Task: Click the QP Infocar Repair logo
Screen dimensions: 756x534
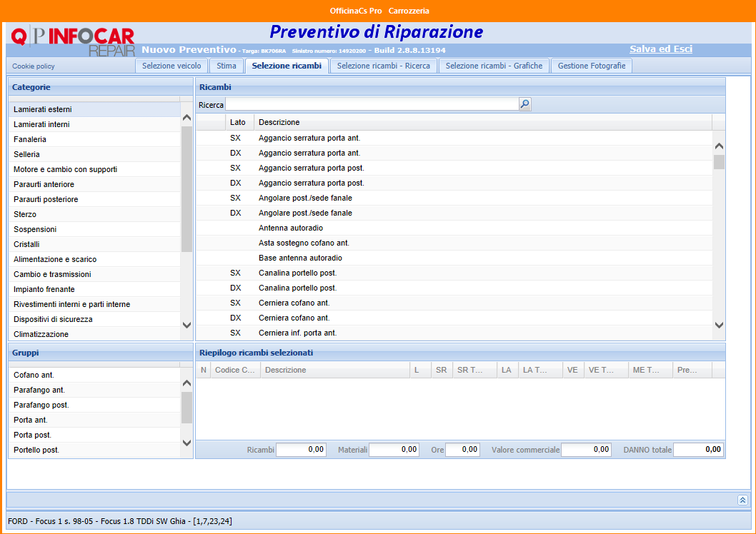Action: point(74,41)
